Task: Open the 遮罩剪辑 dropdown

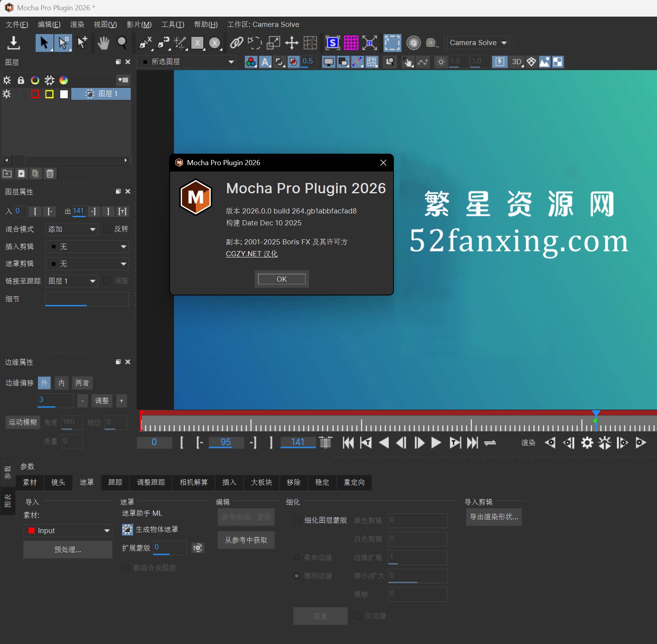Action: 87,264
